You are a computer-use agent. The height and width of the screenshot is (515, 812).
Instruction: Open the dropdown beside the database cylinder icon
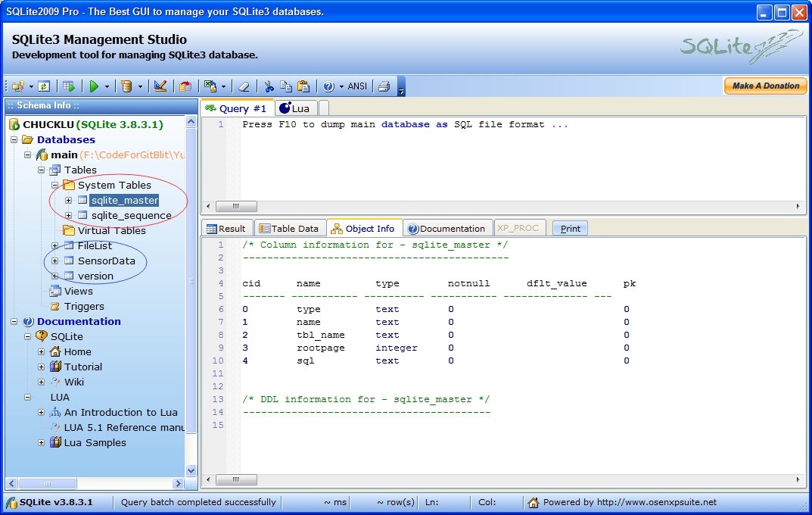click(x=140, y=87)
